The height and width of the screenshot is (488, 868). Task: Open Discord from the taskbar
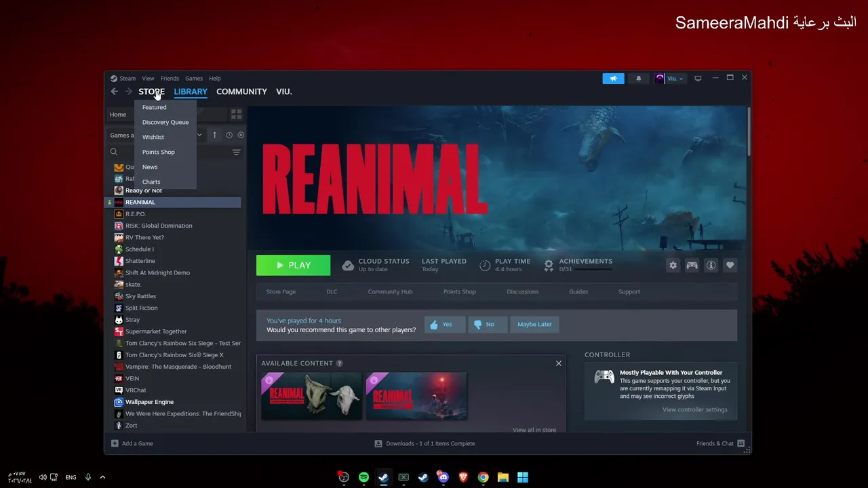pos(443,477)
